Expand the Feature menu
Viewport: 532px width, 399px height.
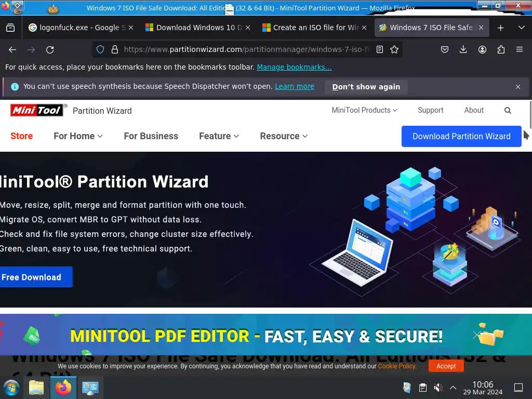[x=219, y=136]
